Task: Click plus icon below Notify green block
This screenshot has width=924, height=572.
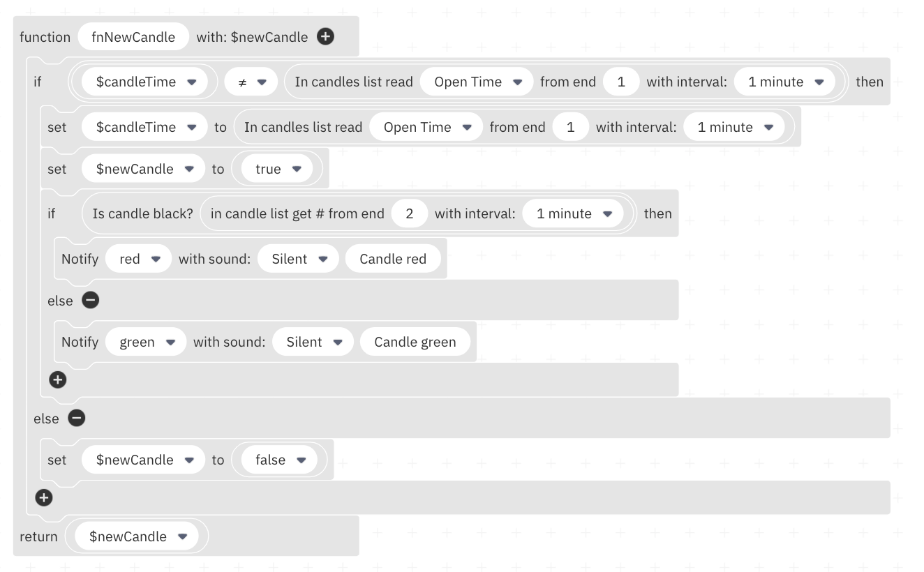Action: tap(57, 379)
